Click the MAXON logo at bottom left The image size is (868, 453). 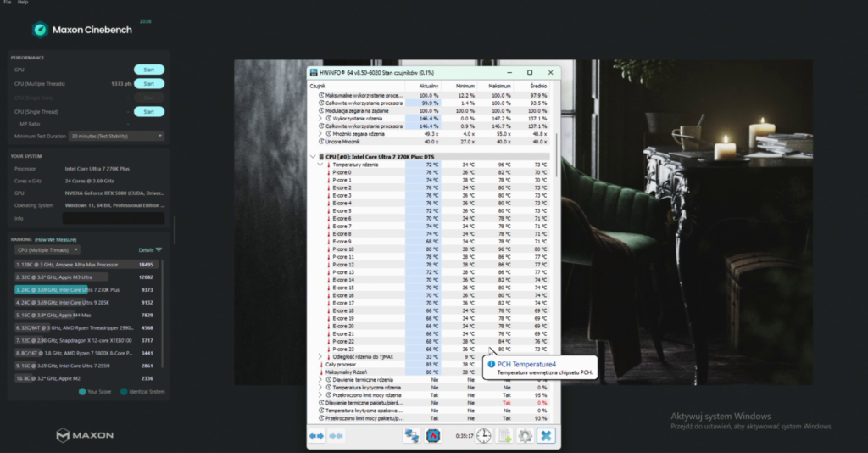[x=85, y=435]
